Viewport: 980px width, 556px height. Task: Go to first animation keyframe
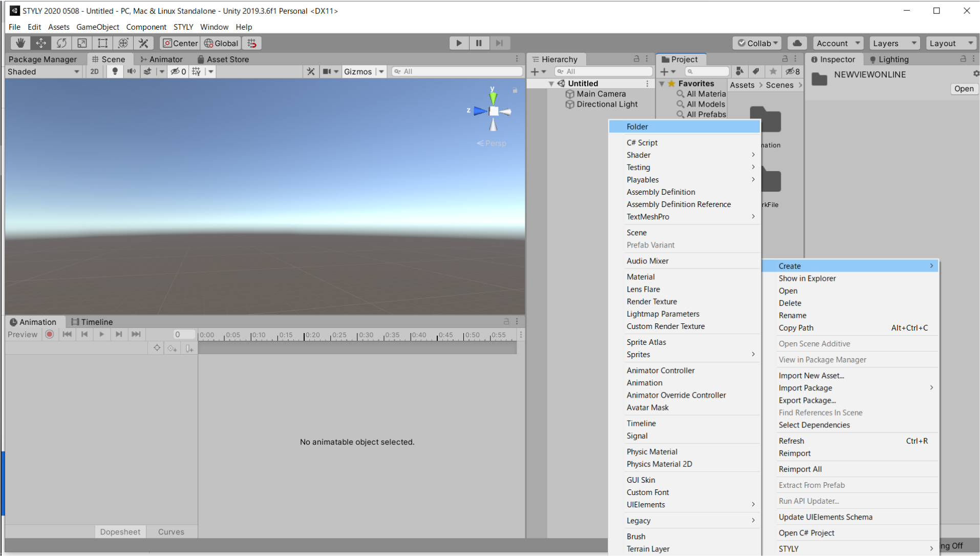coord(67,335)
